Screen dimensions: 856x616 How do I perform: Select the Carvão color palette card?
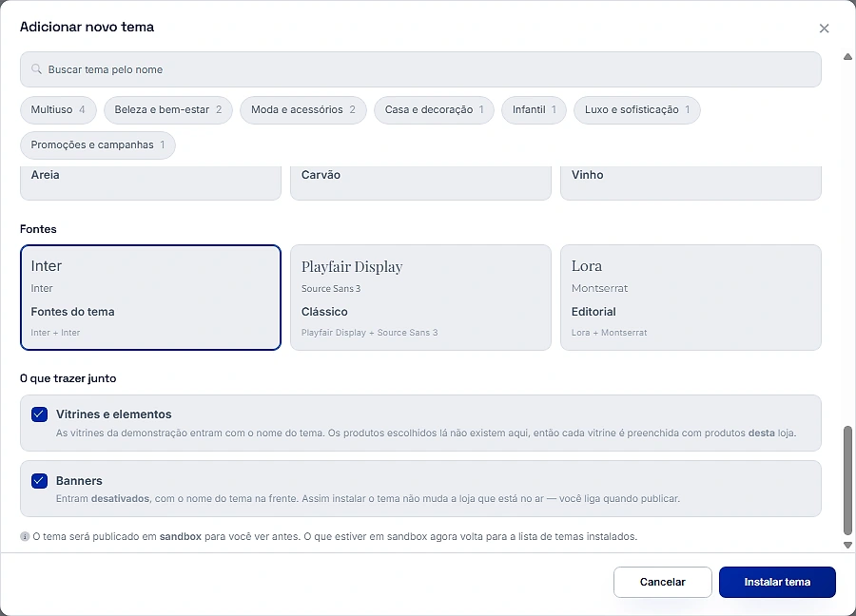[420, 183]
